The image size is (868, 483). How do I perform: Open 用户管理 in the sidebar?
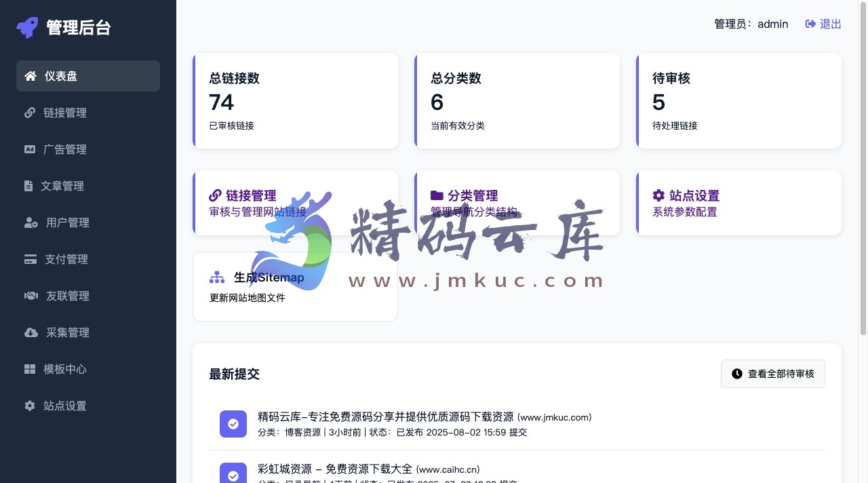[88, 223]
